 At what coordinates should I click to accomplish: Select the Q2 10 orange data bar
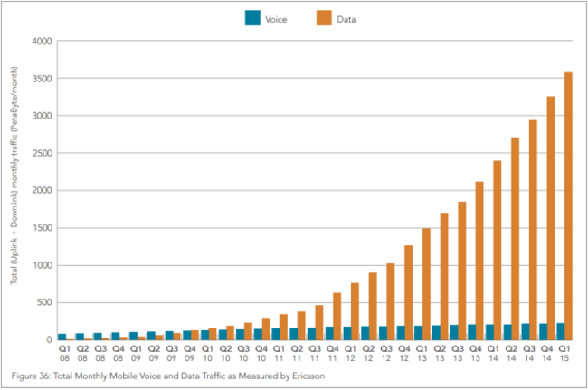pos(230,333)
